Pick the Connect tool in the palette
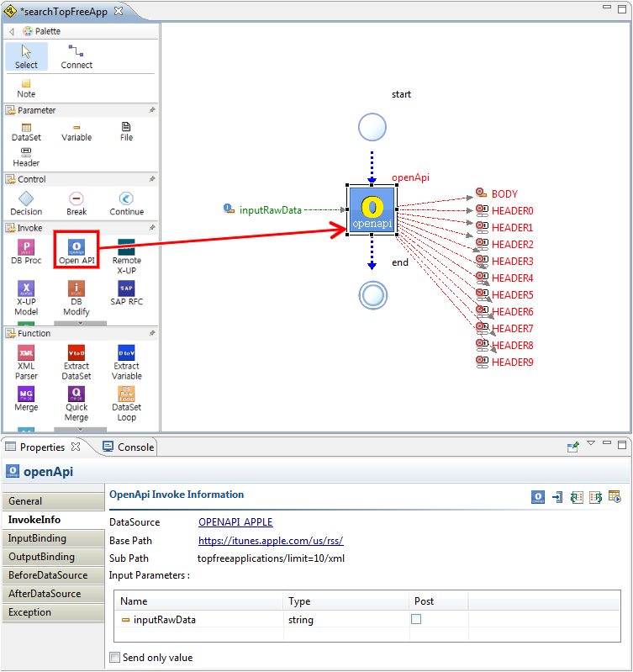The width and height of the screenshot is (633, 672). [x=76, y=56]
